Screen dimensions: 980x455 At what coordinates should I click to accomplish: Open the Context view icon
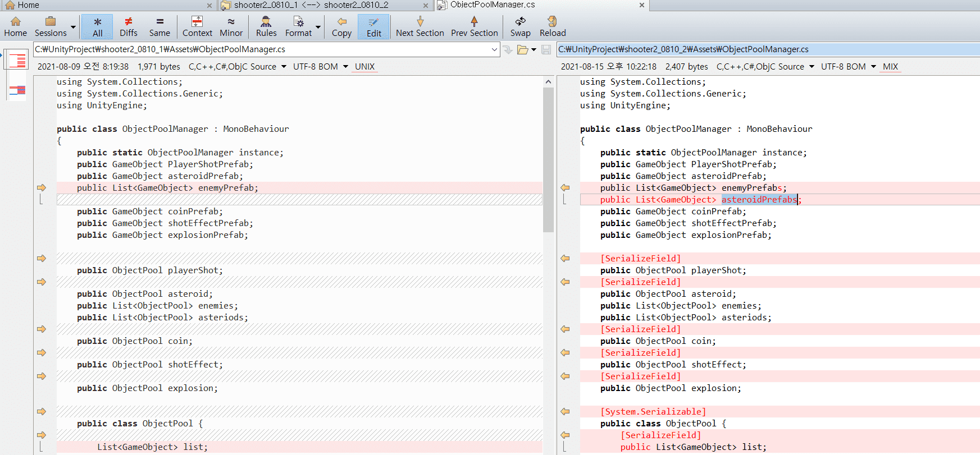[197, 22]
